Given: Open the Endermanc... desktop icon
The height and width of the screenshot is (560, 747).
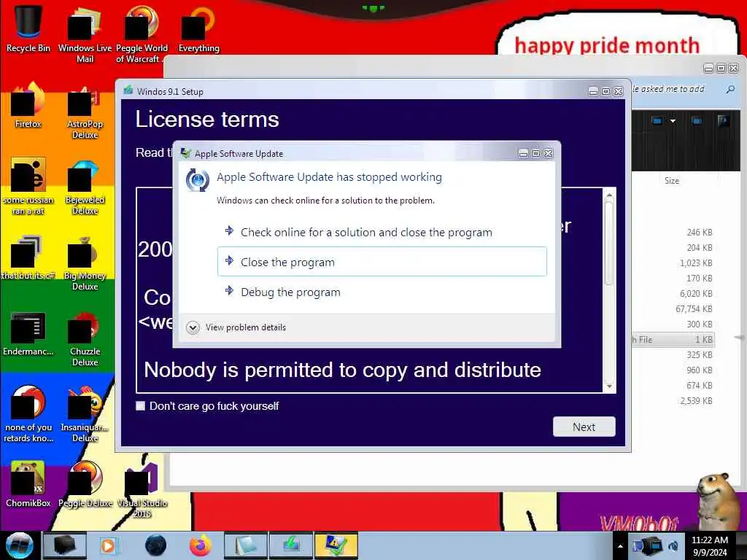Looking at the screenshot, I should [x=28, y=333].
